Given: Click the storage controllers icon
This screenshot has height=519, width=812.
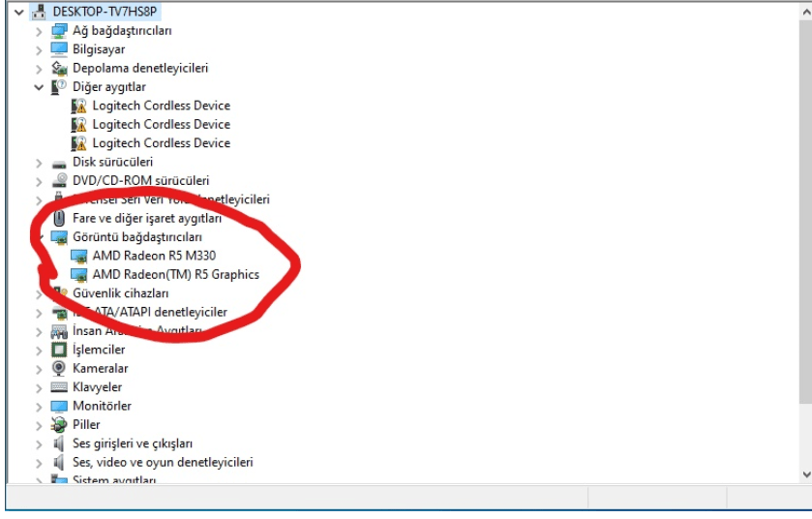Looking at the screenshot, I should click(59, 68).
